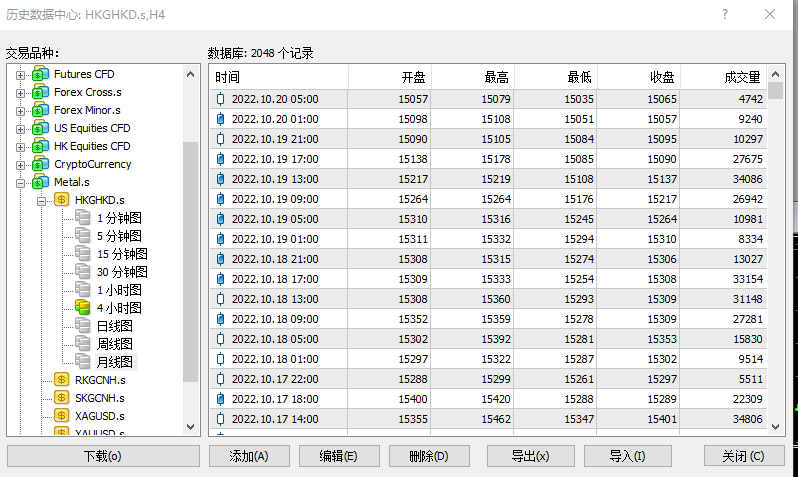This screenshot has height=477, width=798.
Task: Open the help question mark button
Action: coord(725,14)
